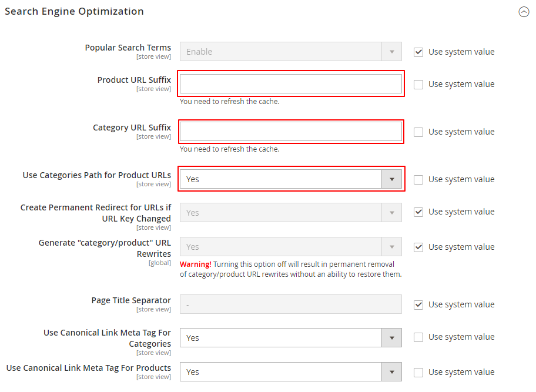The width and height of the screenshot is (536, 392).
Task: Uncheck Use system value for Create Permanent Redirect
Action: point(418,212)
